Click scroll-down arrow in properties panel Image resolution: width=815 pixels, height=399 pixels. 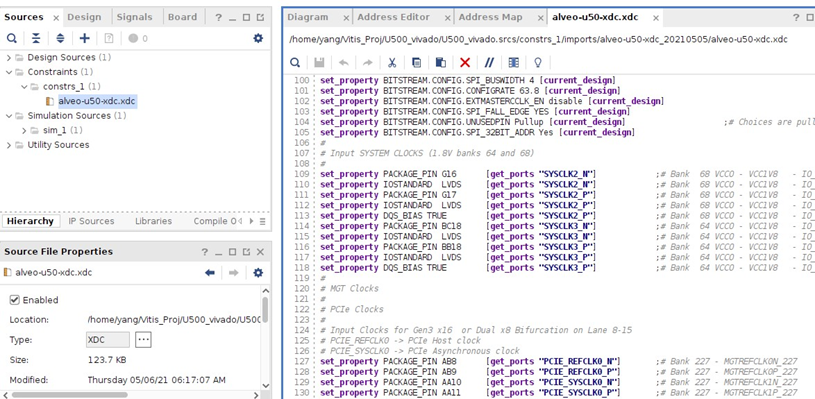(x=265, y=385)
